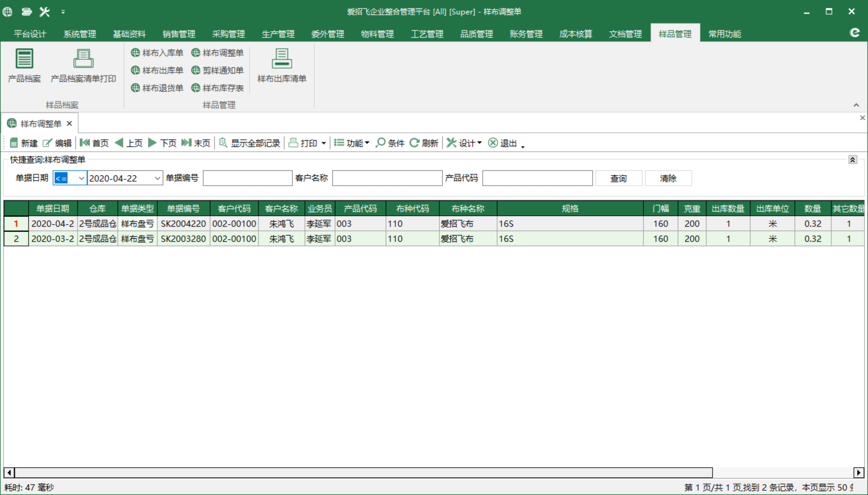Click the 刷新 refresh button
This screenshot has width=868, height=495.
tap(424, 143)
